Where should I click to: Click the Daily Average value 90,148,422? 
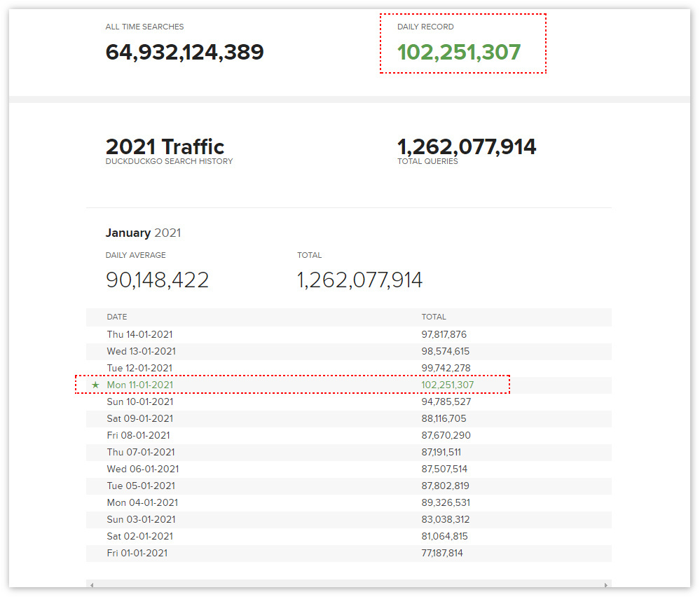coord(157,280)
